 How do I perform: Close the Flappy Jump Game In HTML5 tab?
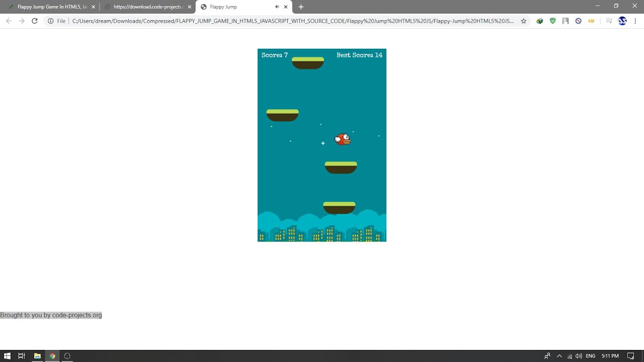point(93,7)
